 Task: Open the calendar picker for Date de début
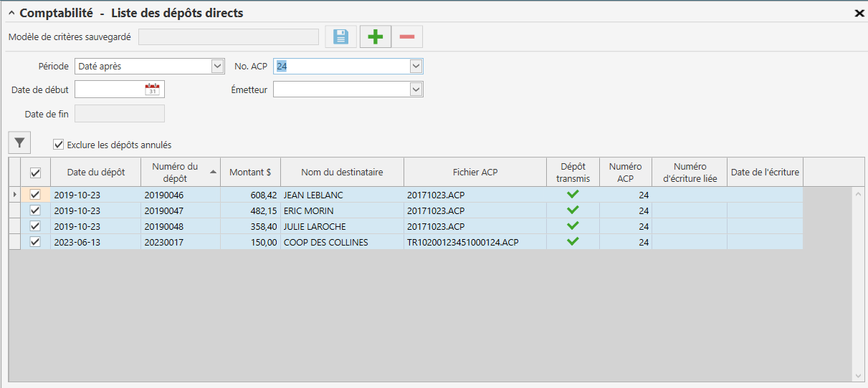[152, 89]
